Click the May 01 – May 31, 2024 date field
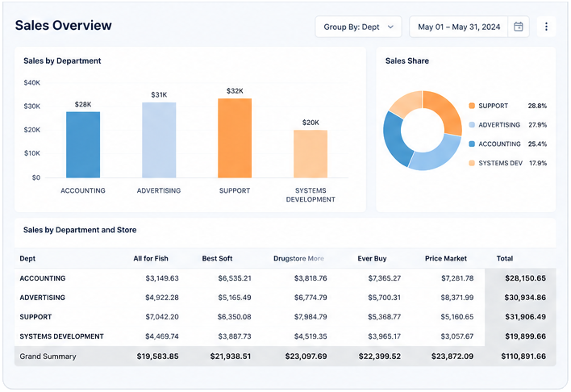 (459, 27)
